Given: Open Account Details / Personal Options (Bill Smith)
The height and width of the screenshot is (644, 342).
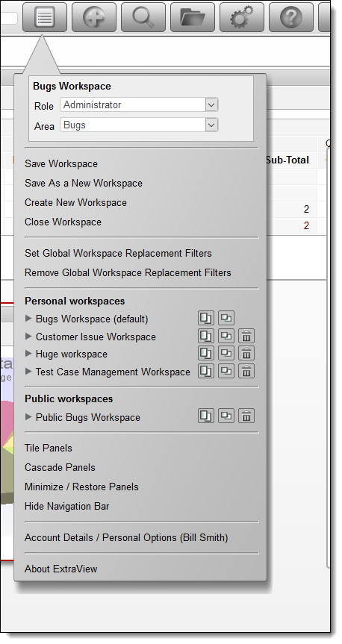Looking at the screenshot, I should [x=126, y=537].
